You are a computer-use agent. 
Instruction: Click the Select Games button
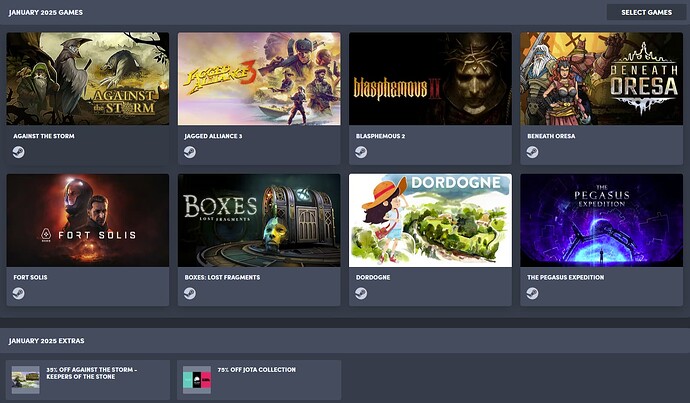tap(646, 12)
